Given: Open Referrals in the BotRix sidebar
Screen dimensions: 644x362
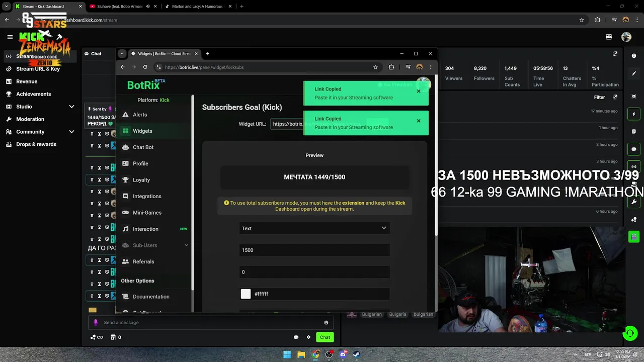Looking at the screenshot, I should coord(154,261).
